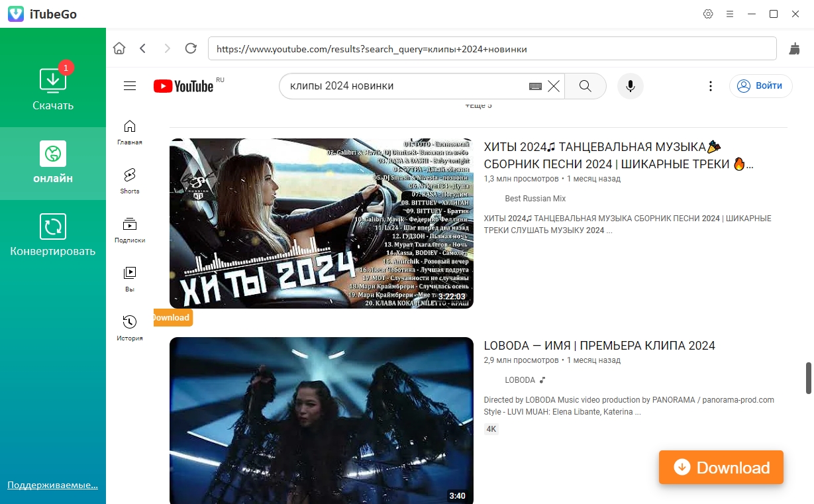Clear the YouTube search query

click(554, 86)
